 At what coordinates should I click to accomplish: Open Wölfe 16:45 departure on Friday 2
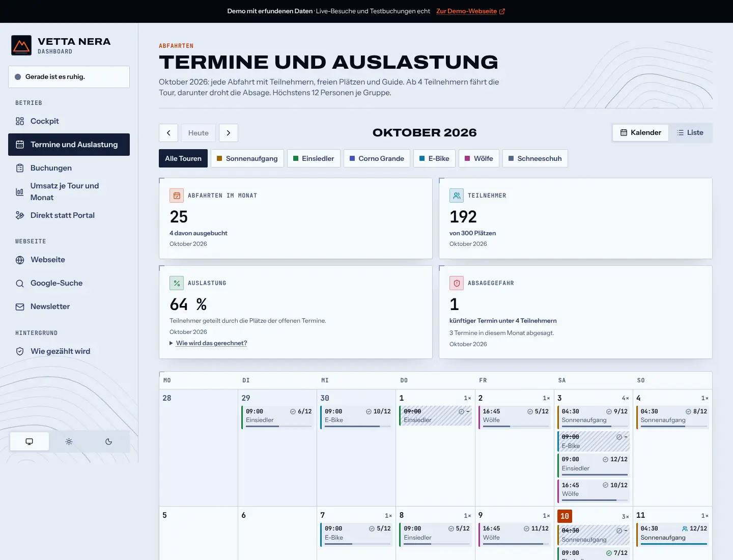click(515, 417)
